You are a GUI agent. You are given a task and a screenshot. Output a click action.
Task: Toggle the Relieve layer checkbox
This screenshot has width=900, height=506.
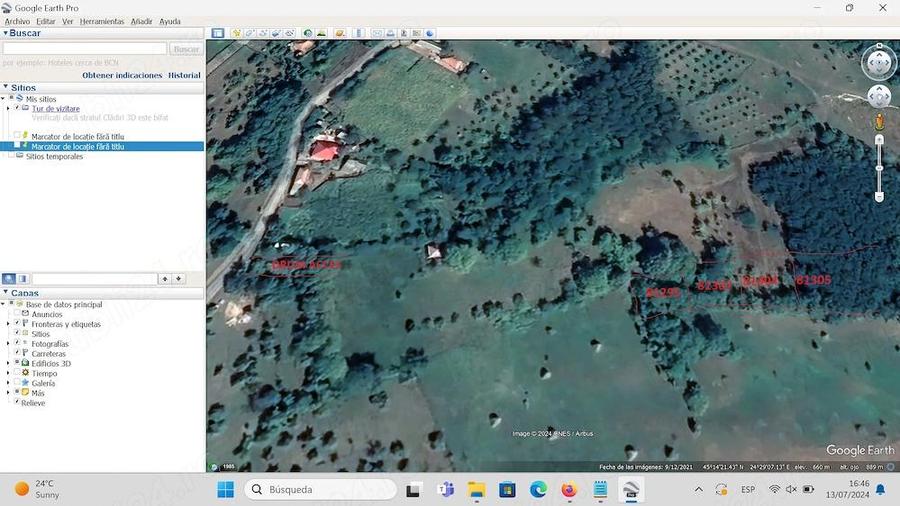pyautogui.click(x=17, y=402)
